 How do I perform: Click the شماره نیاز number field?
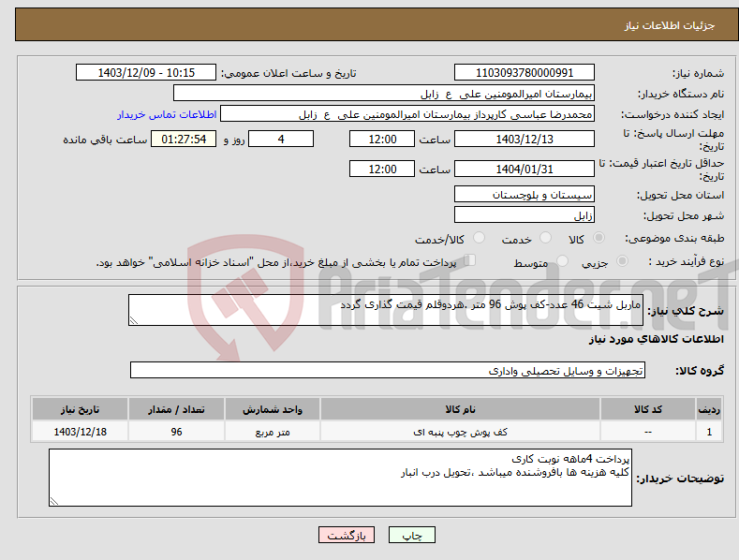tap(525, 73)
